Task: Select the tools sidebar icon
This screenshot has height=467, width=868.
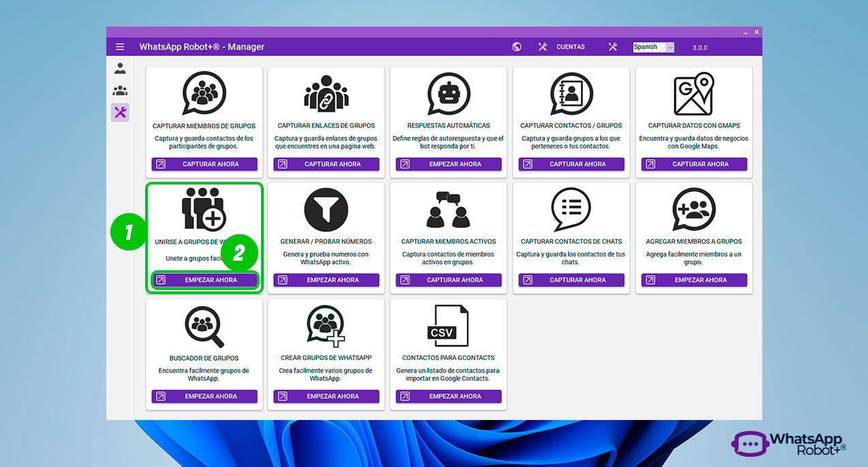Action: pos(120,112)
